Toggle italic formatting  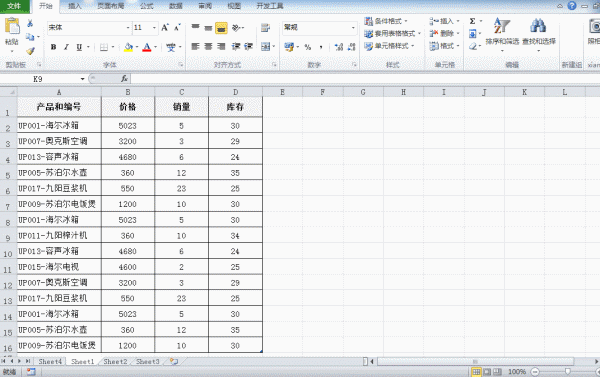[x=66, y=47]
